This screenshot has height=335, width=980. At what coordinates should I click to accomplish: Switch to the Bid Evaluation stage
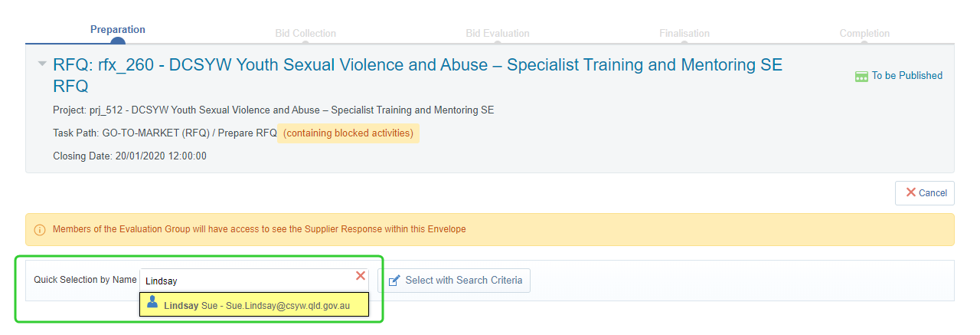[498, 34]
